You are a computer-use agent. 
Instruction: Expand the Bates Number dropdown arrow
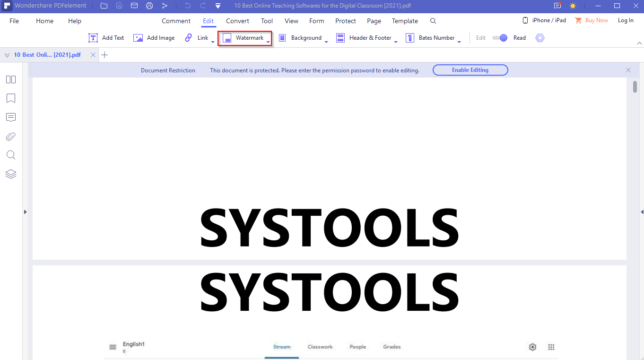point(459,42)
